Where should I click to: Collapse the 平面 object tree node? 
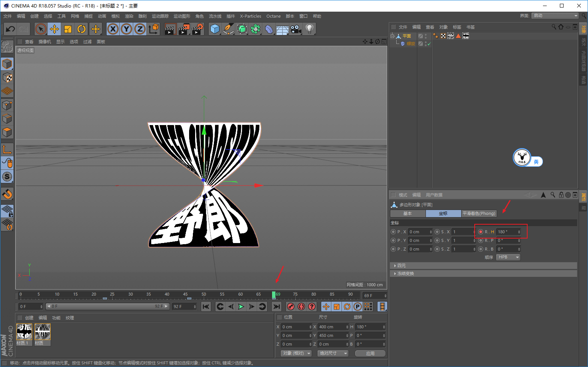[x=393, y=36]
